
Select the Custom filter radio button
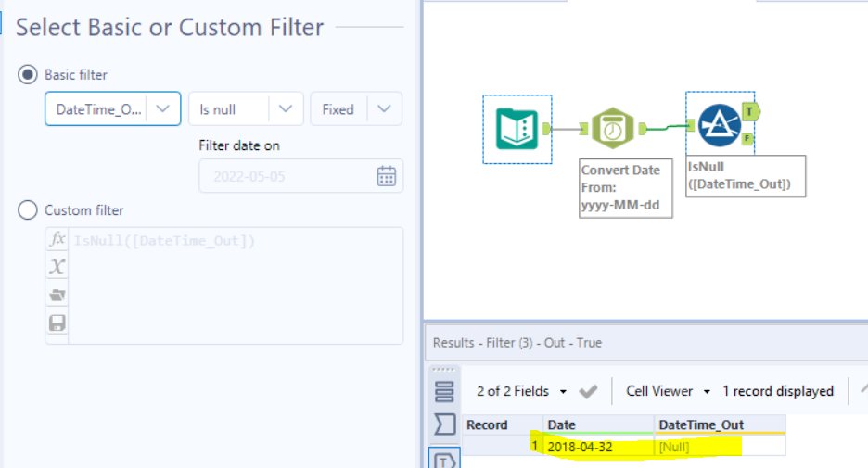[27, 210]
